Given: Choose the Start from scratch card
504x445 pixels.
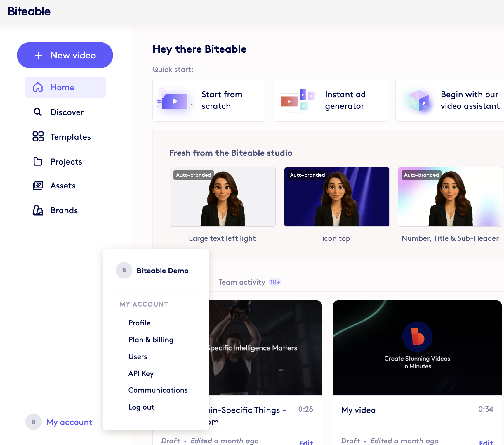Looking at the screenshot, I should pyautogui.click(x=209, y=100).
